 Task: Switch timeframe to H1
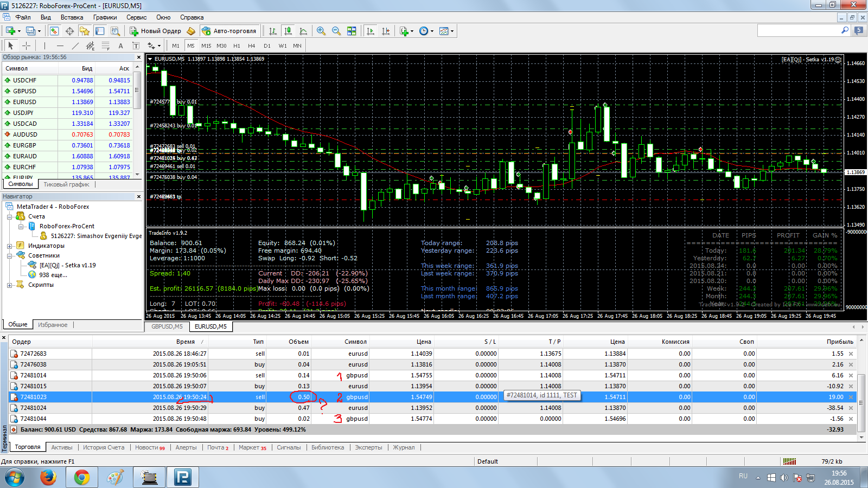237,46
